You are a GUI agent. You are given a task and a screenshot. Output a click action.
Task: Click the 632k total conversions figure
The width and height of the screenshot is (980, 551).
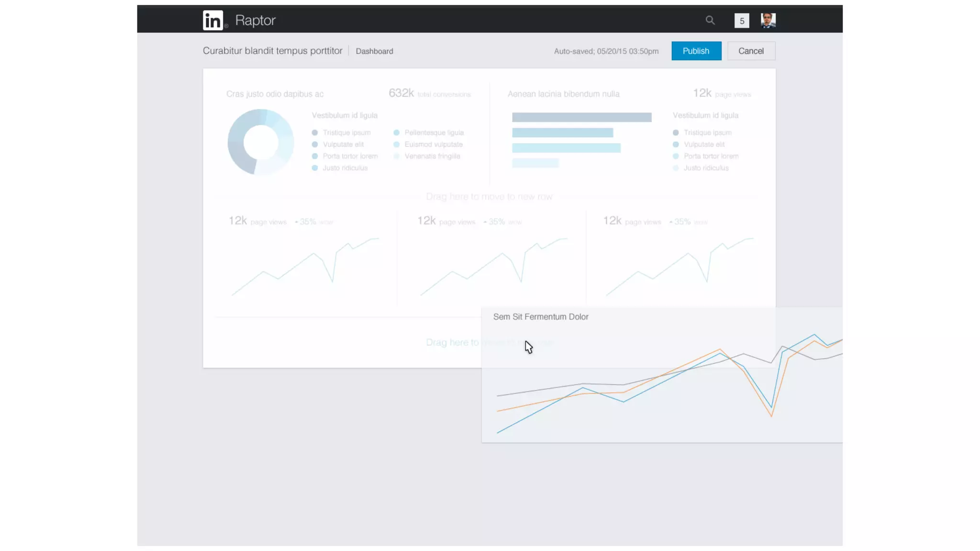401,93
